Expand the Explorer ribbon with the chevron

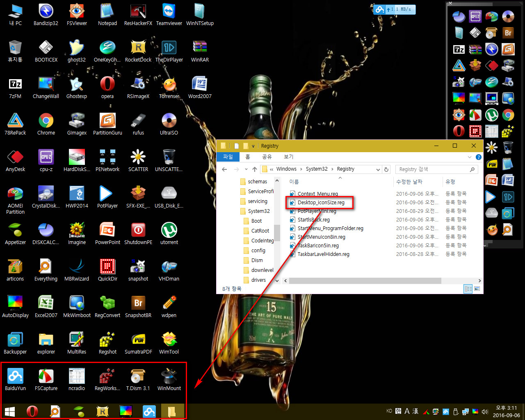point(470,157)
